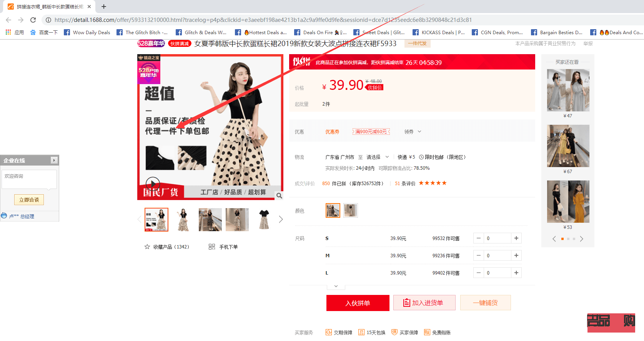Decrease quantity for size M
Viewport: 644px width, 341px height.
tap(479, 256)
